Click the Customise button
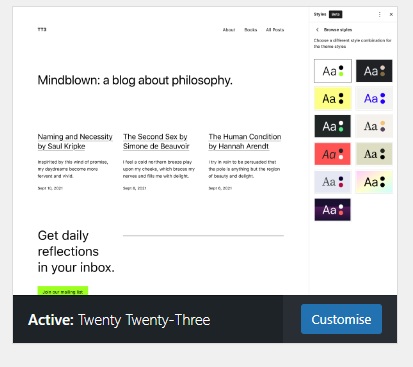 341,319
